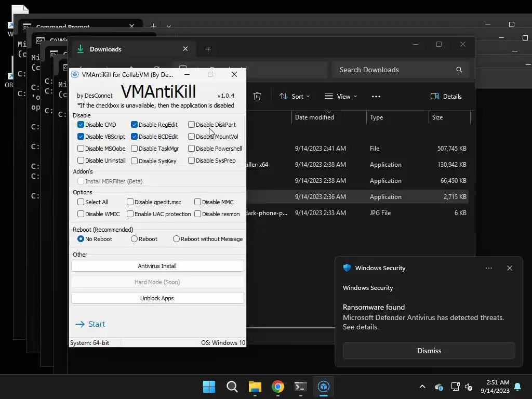Sort by the Type column header

click(x=397, y=117)
